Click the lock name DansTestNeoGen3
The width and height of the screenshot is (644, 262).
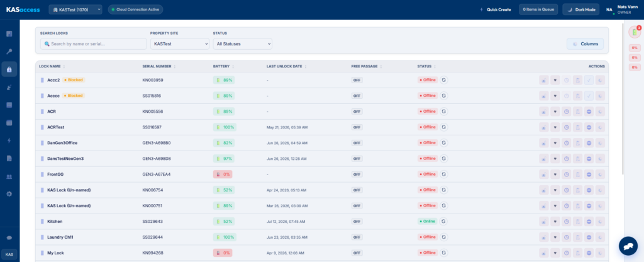tap(65, 158)
